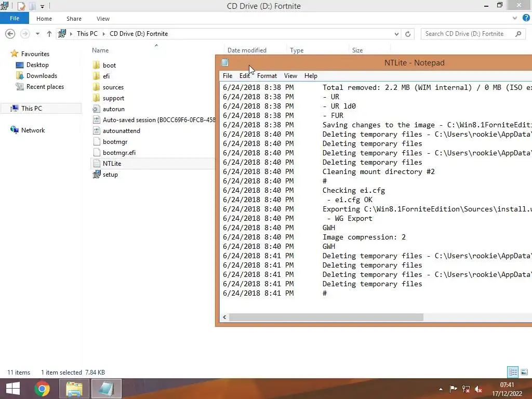Show hidden tray icons arrow
Screen dimensions: 532x399
pyautogui.click(x=441, y=389)
